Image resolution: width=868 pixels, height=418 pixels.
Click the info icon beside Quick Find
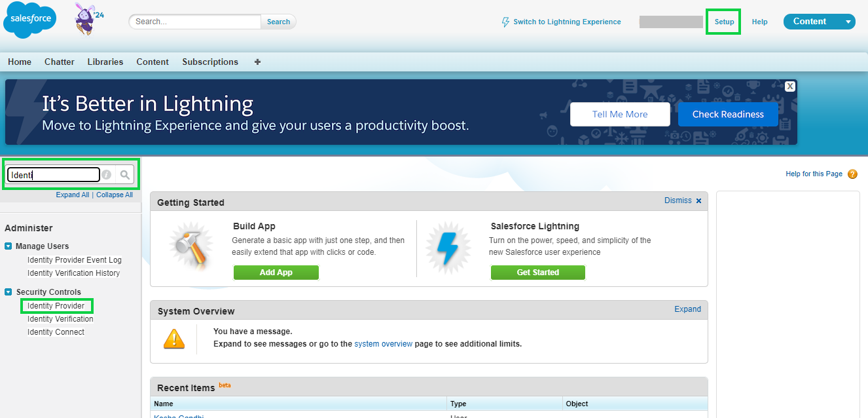coord(106,174)
